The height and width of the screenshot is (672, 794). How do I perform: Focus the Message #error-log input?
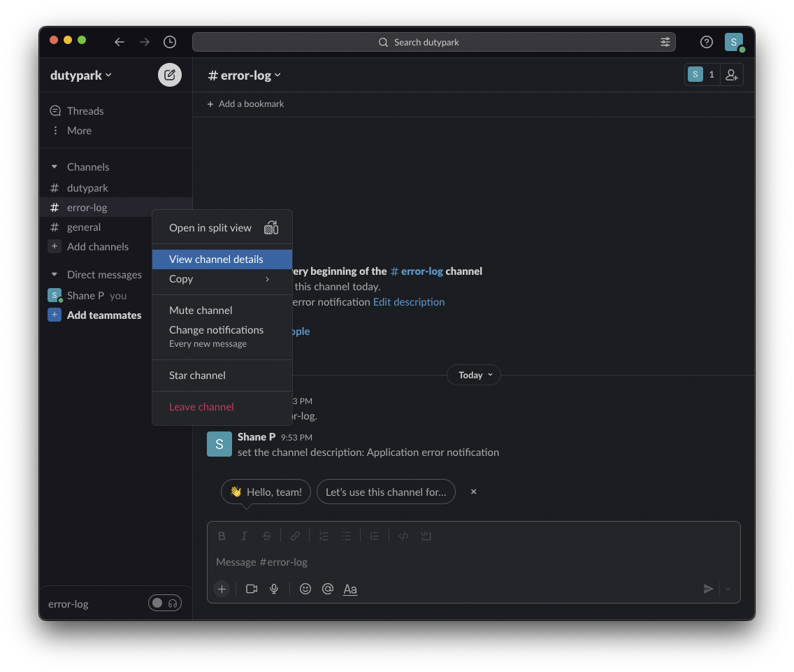[x=473, y=562]
